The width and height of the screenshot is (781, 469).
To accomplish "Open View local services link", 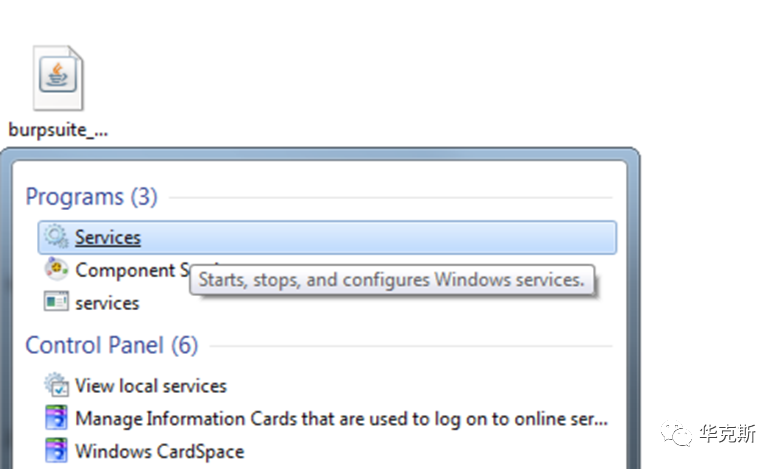I will click(151, 386).
